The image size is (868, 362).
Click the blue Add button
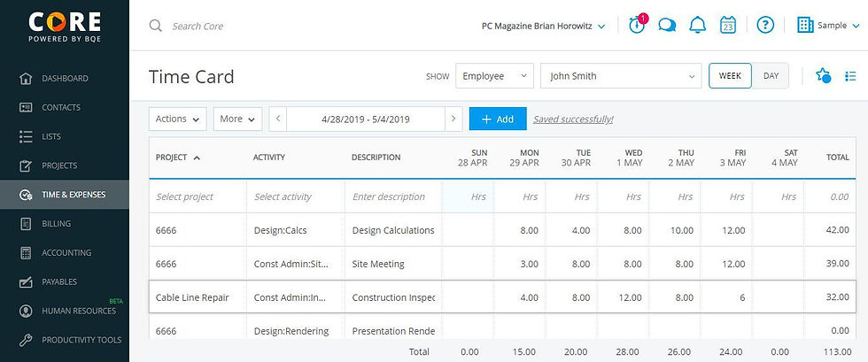click(x=498, y=119)
